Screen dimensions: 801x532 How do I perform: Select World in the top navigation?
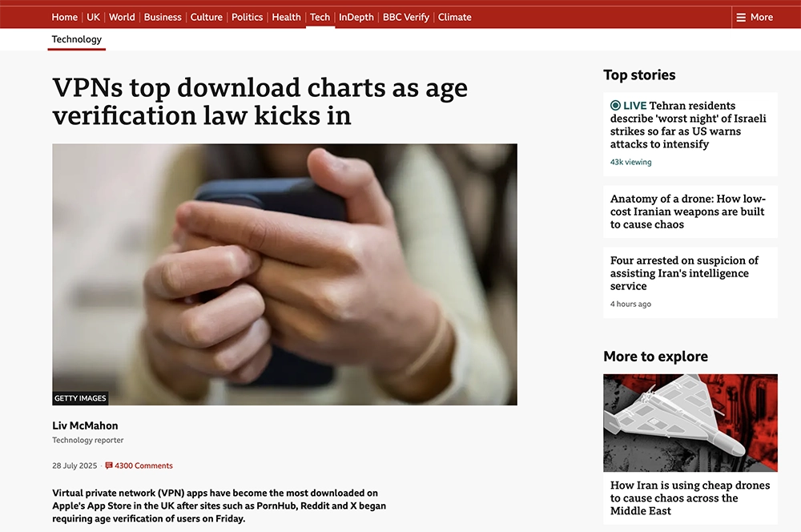tap(122, 17)
